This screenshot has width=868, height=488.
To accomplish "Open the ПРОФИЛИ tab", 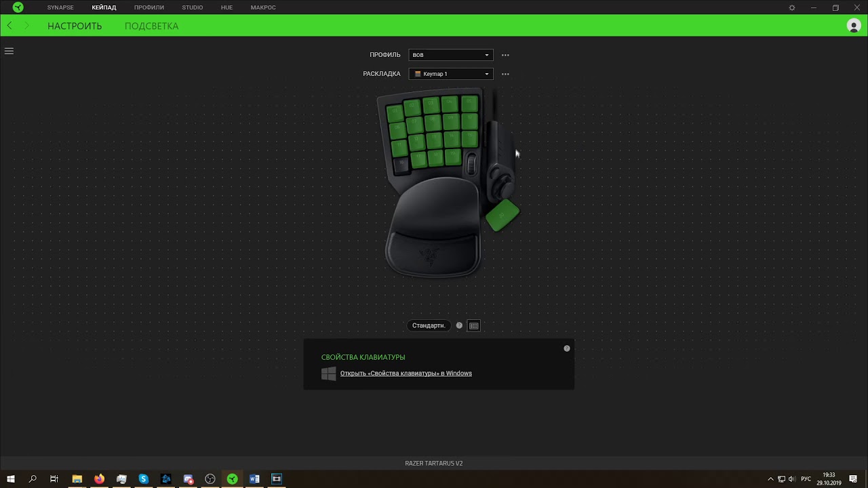I will coord(149,7).
